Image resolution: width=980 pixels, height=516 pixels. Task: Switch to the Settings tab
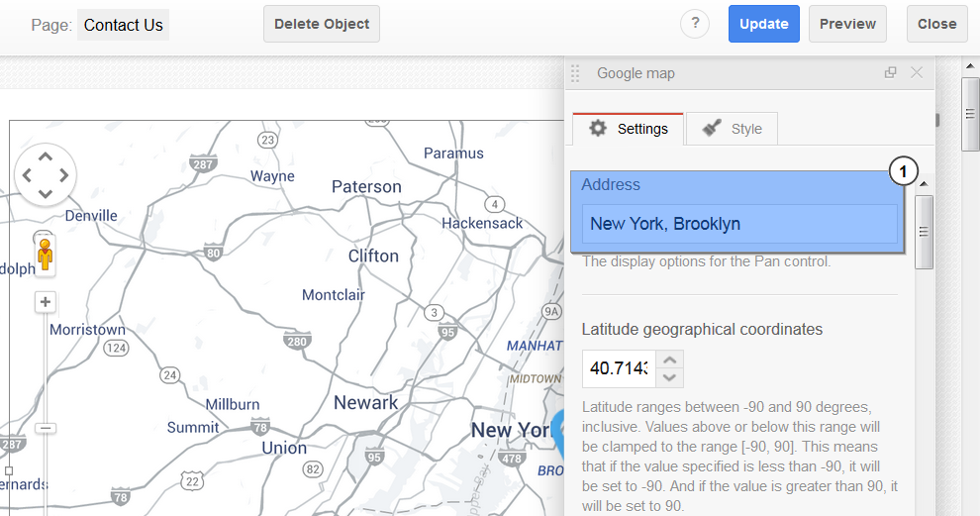pos(629,129)
